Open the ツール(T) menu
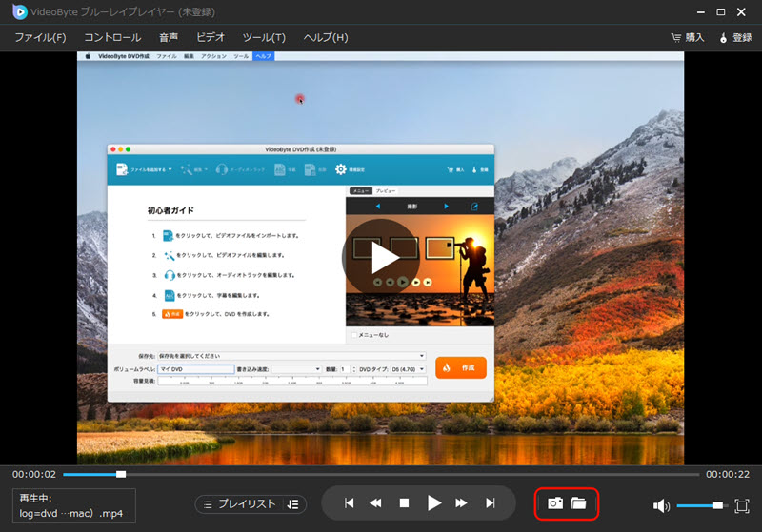 tap(264, 37)
